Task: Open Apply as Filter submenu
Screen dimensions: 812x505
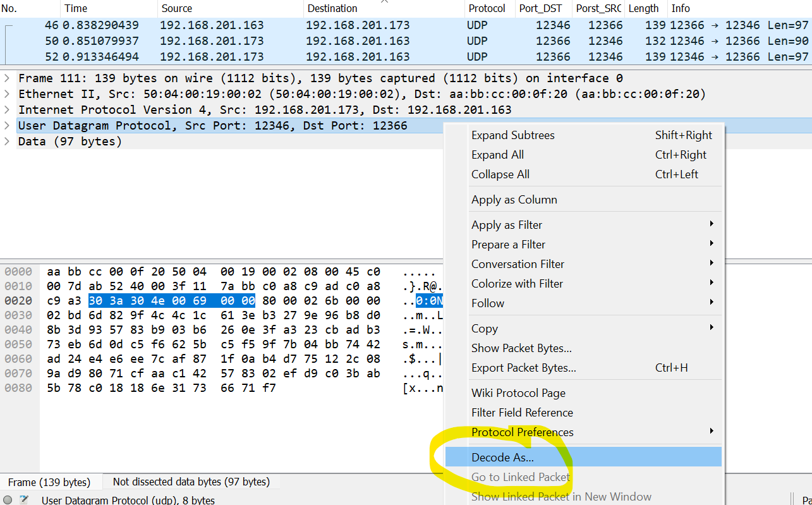Action: click(x=583, y=225)
